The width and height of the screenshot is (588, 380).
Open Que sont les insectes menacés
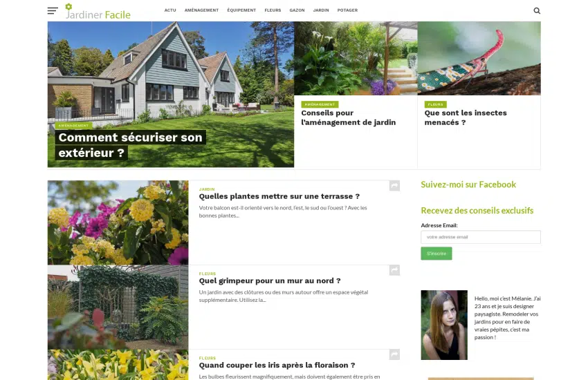click(x=466, y=117)
